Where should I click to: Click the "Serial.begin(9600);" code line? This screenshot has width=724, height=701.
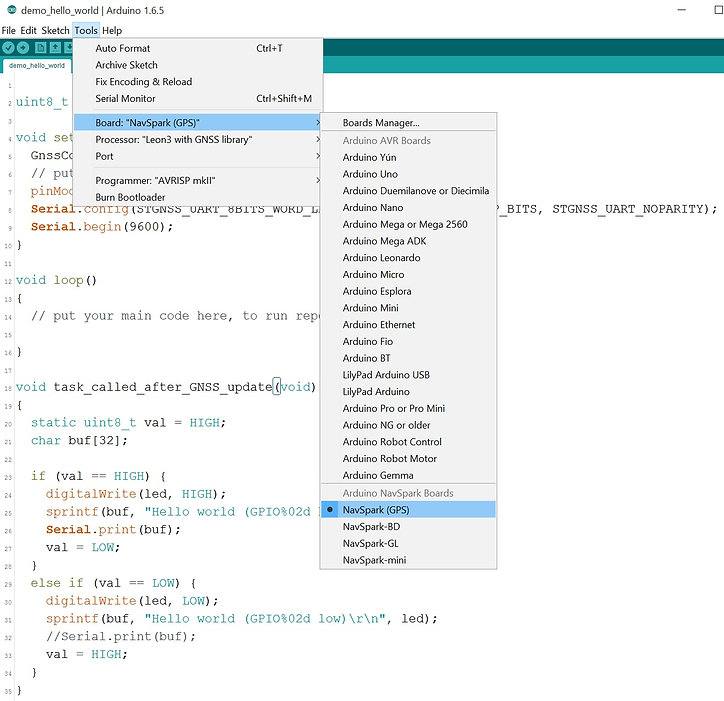click(x=102, y=227)
